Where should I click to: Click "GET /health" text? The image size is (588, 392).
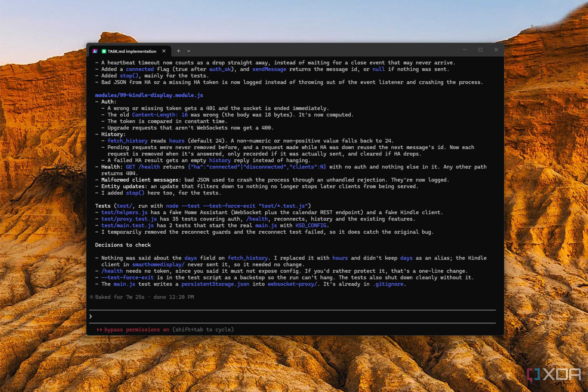pos(143,167)
